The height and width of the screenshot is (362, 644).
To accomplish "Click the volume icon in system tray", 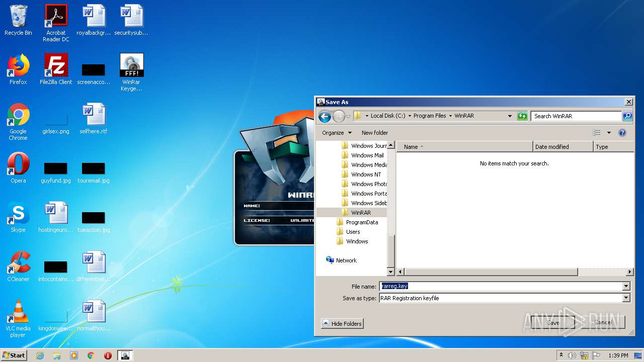I will [x=572, y=355].
